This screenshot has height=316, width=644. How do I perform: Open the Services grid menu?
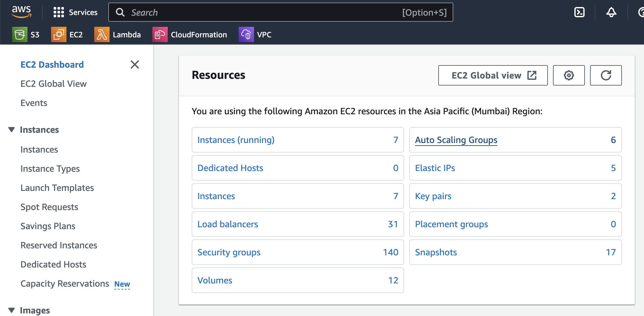[x=75, y=12]
